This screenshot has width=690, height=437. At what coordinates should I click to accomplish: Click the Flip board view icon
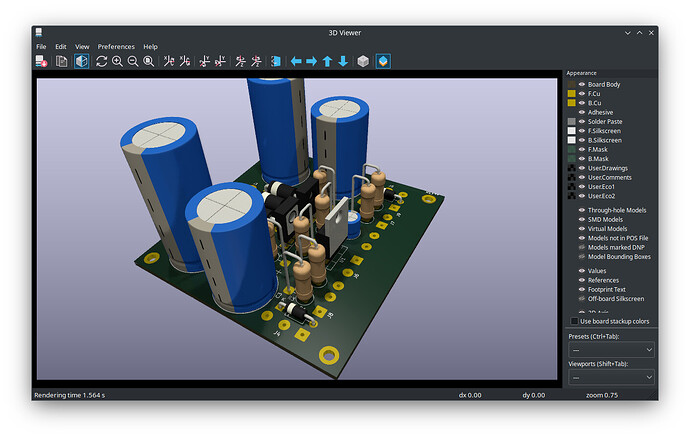pos(276,61)
